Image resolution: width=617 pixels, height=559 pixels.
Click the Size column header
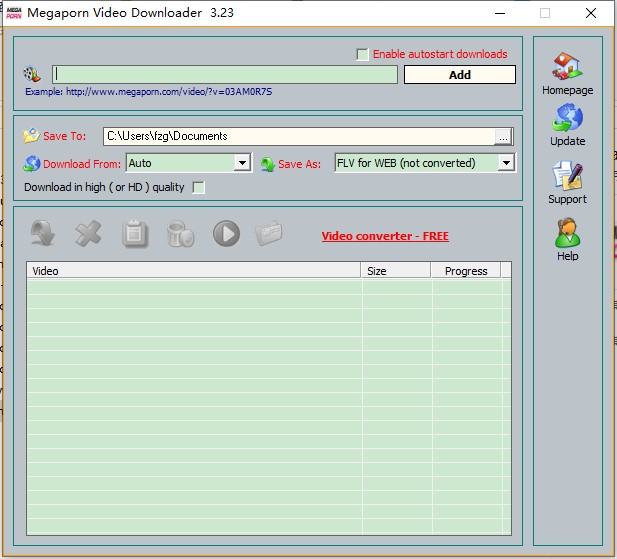[395, 271]
